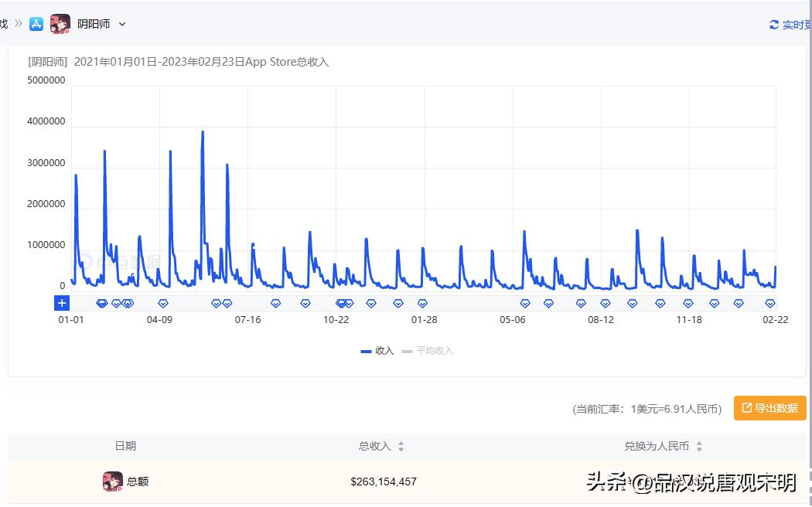
Task: Expand the truncated breadcrumb path
Action: pos(4,24)
